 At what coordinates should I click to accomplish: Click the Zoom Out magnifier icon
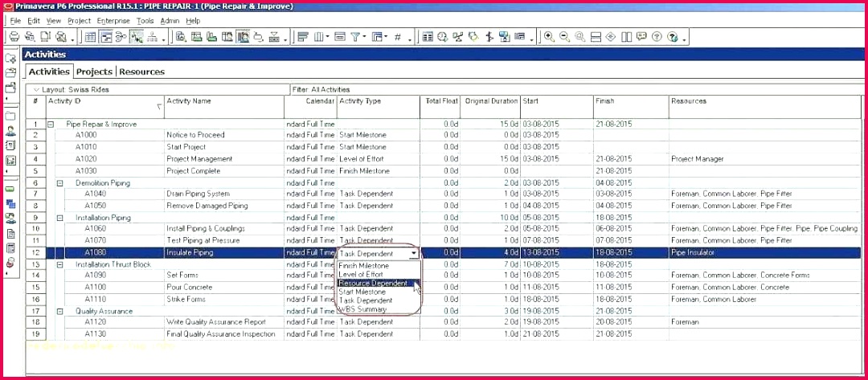click(x=565, y=37)
